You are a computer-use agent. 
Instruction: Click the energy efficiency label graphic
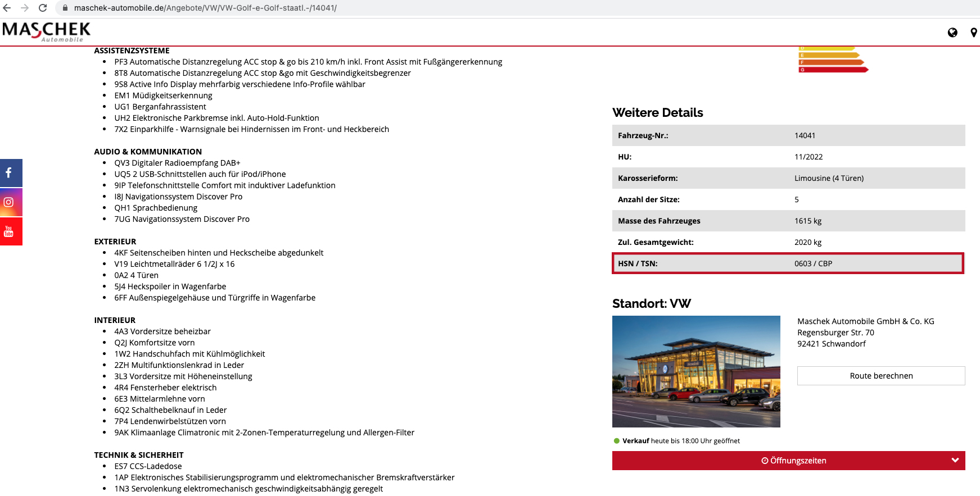833,60
